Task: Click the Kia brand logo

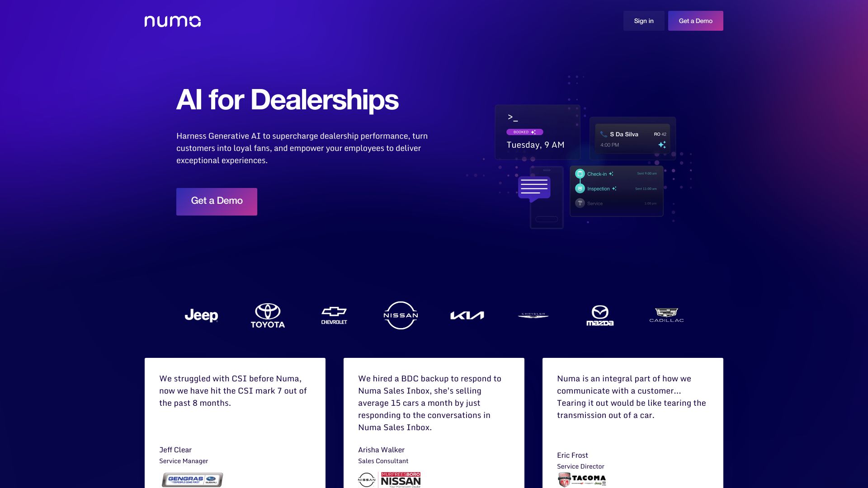Action: point(467,314)
